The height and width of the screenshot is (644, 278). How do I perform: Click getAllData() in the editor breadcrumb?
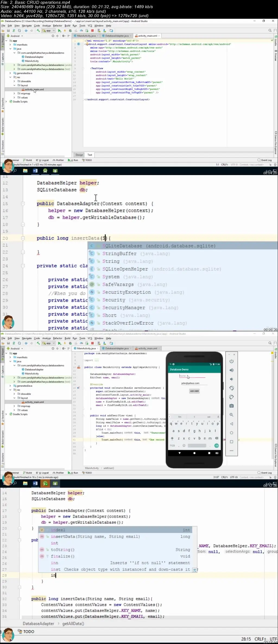[73, 624]
